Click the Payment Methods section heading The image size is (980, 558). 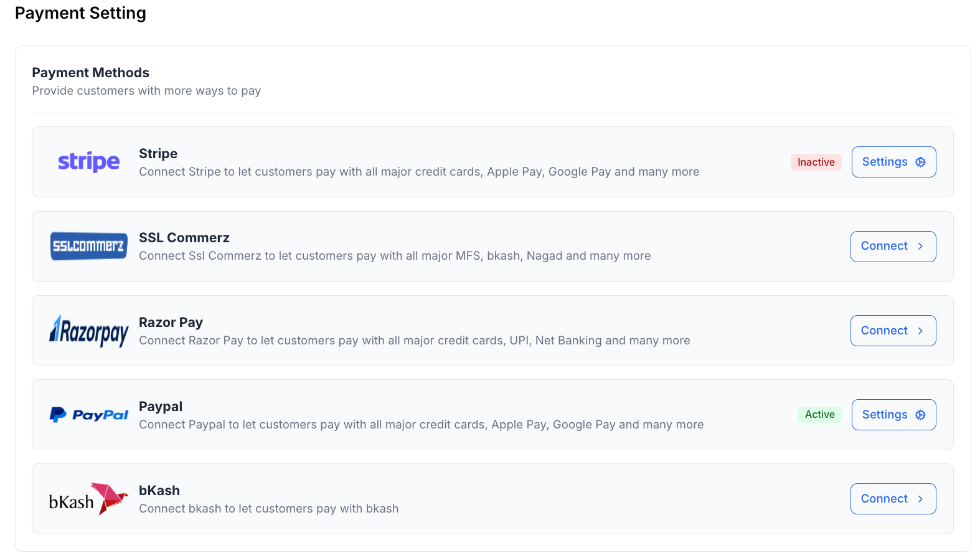tap(91, 73)
